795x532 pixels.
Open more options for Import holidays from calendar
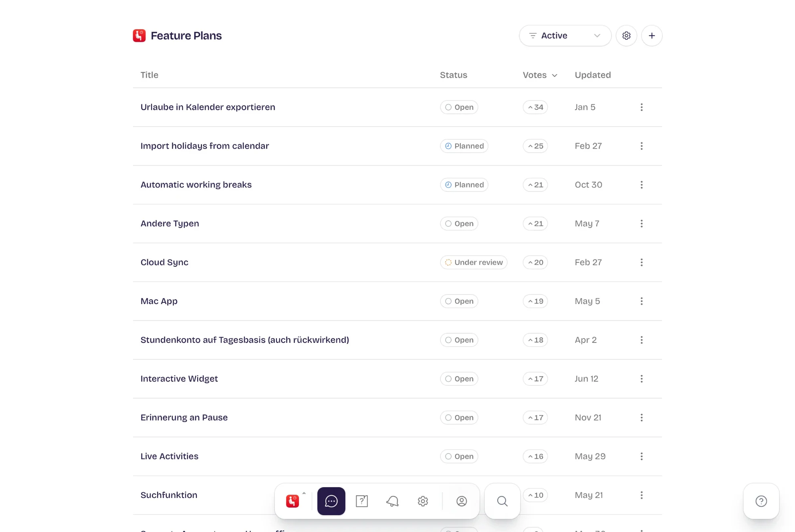[x=642, y=146]
